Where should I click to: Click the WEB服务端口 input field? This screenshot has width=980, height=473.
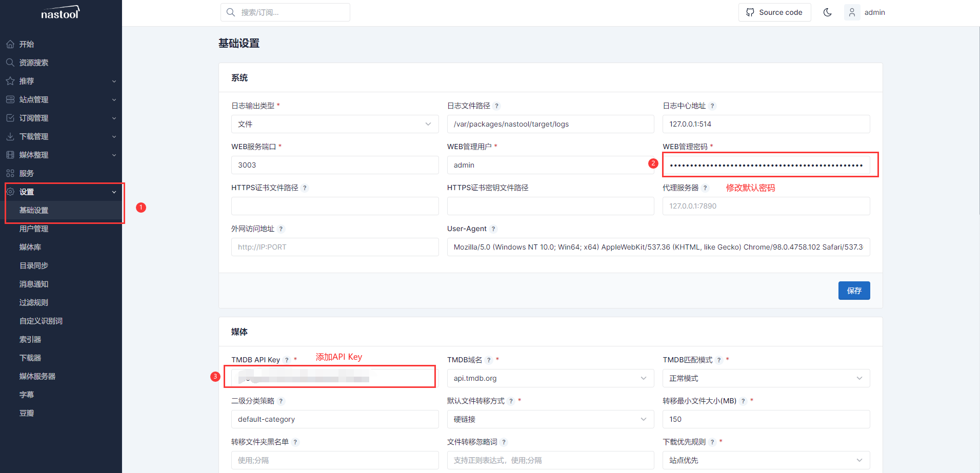pos(334,165)
